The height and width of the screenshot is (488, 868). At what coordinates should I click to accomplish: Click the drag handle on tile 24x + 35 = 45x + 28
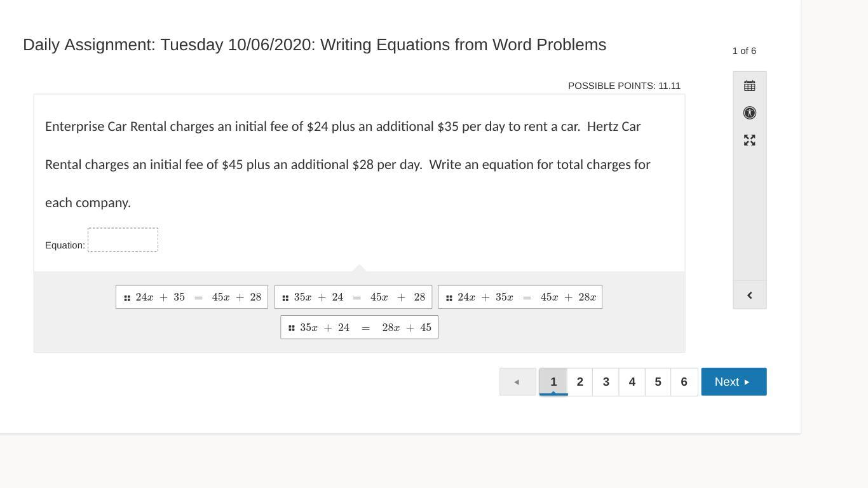[127, 298]
